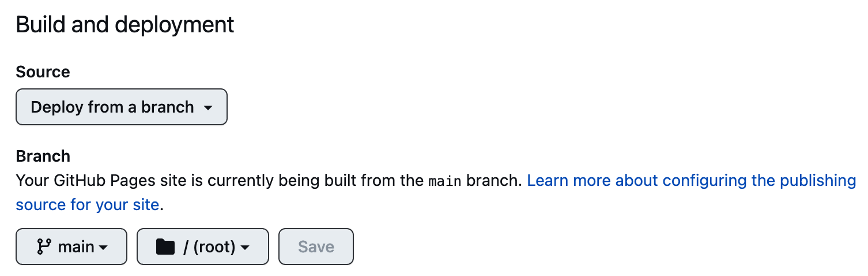Click the "Build and deployment" heading
The image size is (868, 276).
[x=124, y=25]
